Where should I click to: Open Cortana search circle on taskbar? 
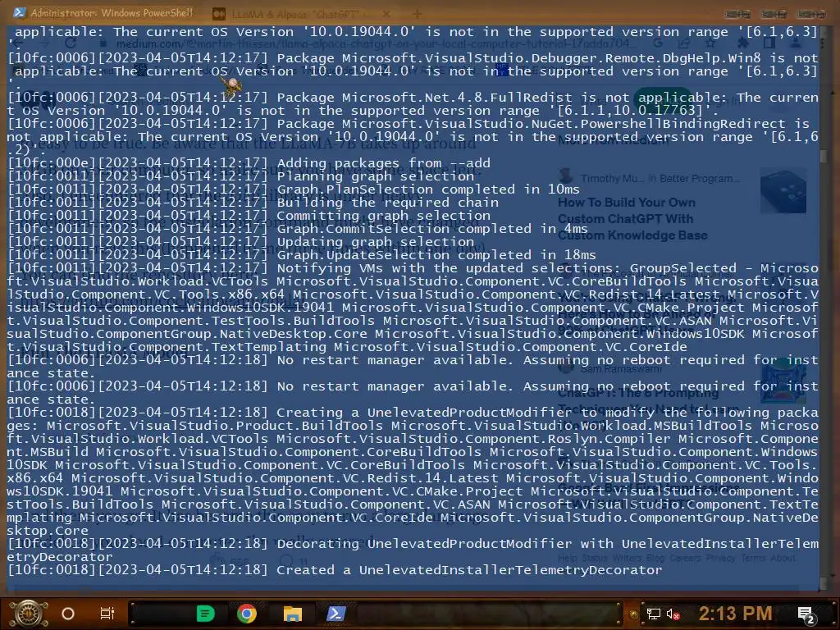pos(68,614)
